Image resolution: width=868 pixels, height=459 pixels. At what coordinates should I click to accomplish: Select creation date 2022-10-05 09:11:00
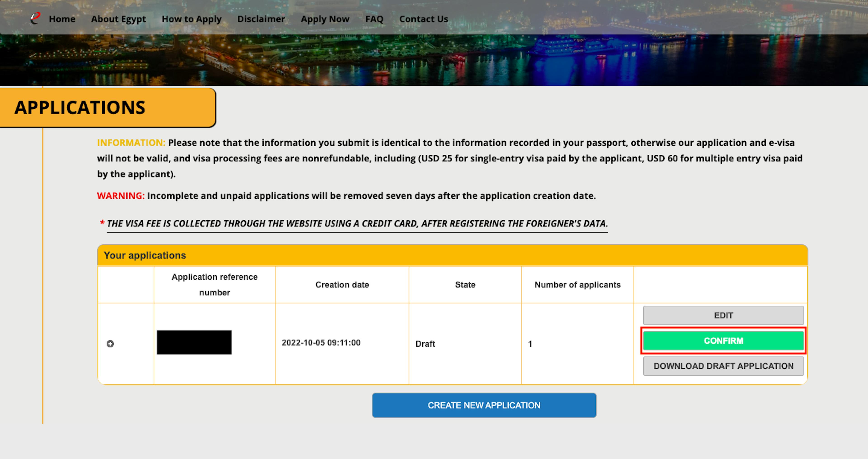point(321,343)
